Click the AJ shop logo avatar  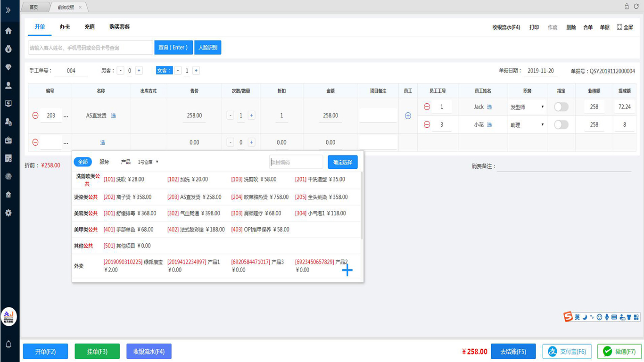click(9, 316)
